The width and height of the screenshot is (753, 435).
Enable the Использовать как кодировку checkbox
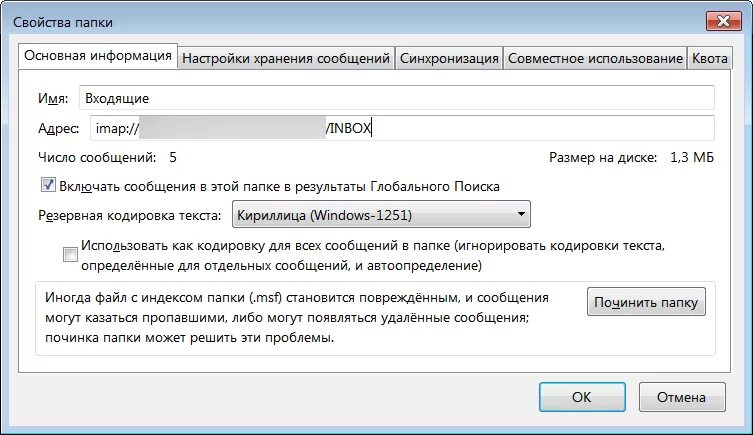71,254
